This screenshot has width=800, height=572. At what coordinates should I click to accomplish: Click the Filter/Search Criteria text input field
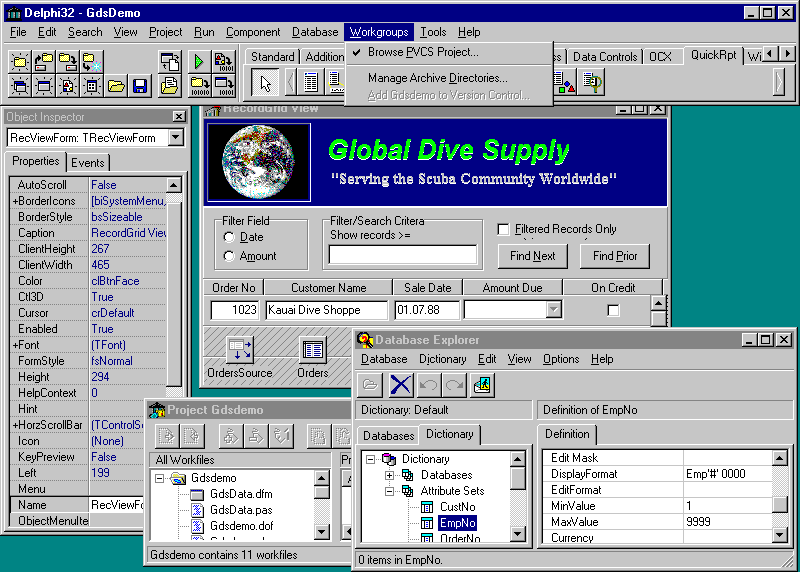(x=402, y=255)
